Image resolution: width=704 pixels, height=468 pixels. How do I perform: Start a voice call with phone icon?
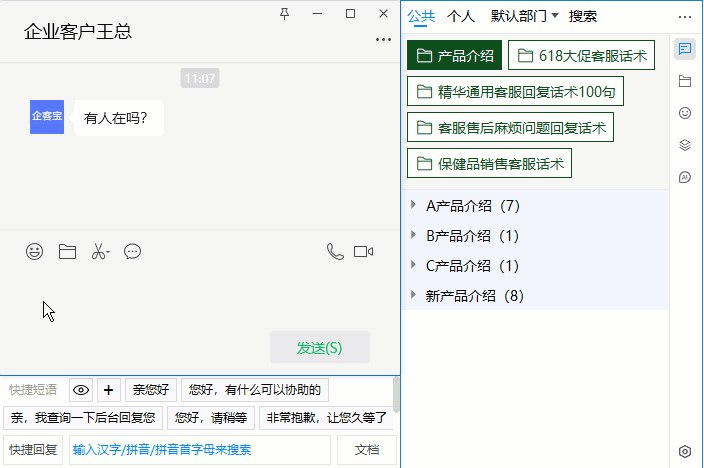pyautogui.click(x=335, y=252)
